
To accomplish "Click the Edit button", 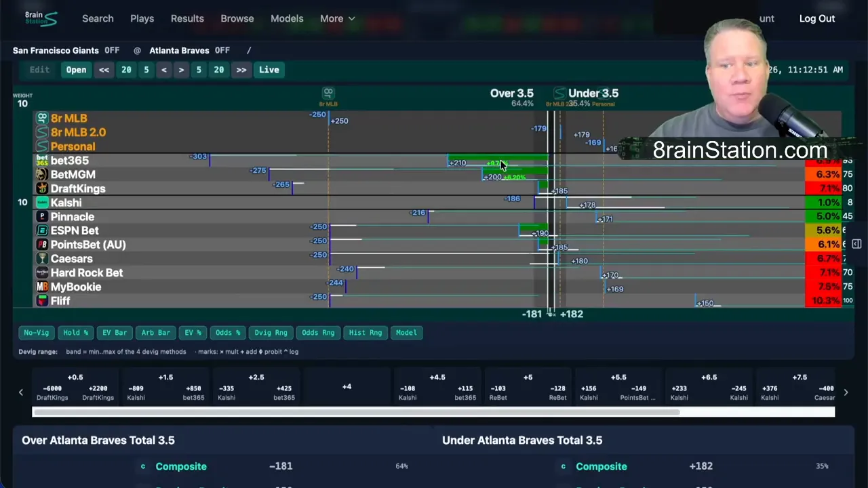I will click(39, 70).
